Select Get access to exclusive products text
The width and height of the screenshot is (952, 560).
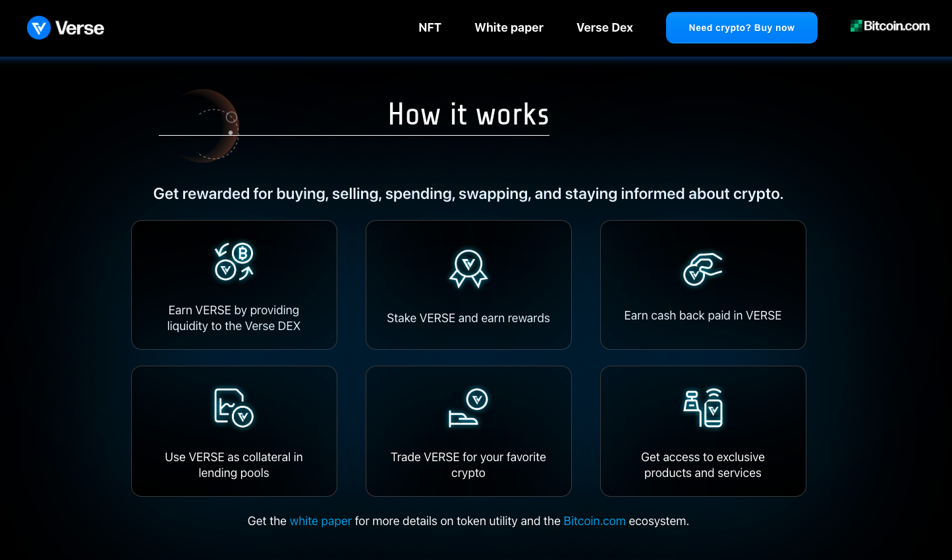(x=703, y=465)
